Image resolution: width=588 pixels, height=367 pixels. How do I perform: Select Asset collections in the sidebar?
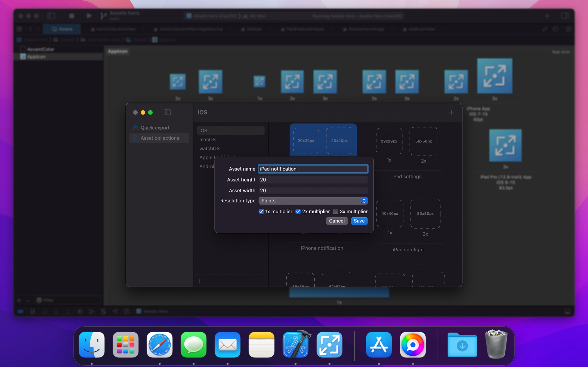[160, 138]
